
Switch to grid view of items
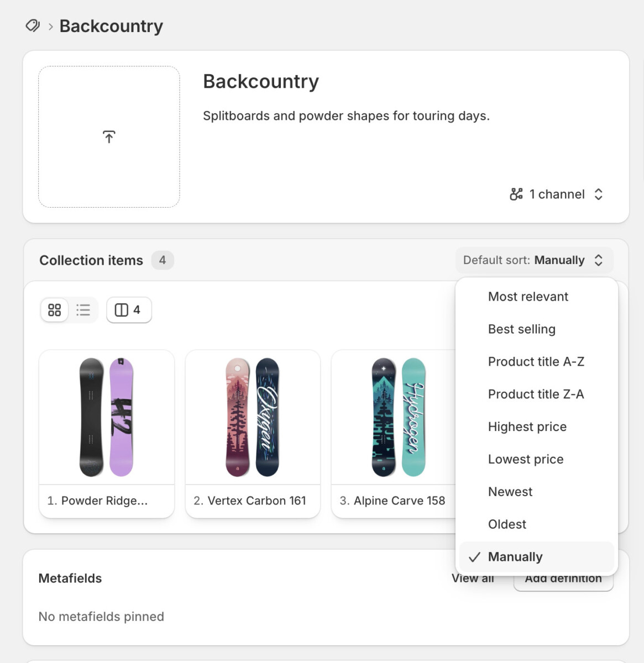pos(55,310)
